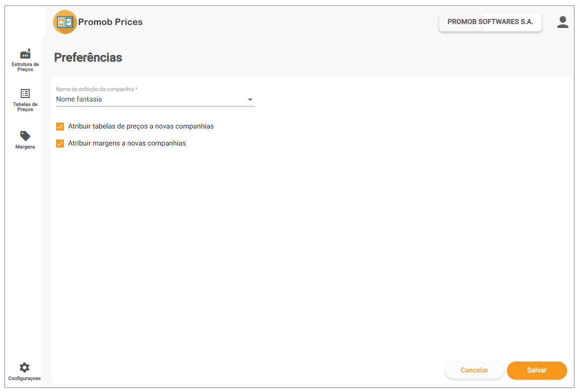
Task: Click the Atribuir tabelas de preços label text
Action: pyautogui.click(x=141, y=126)
